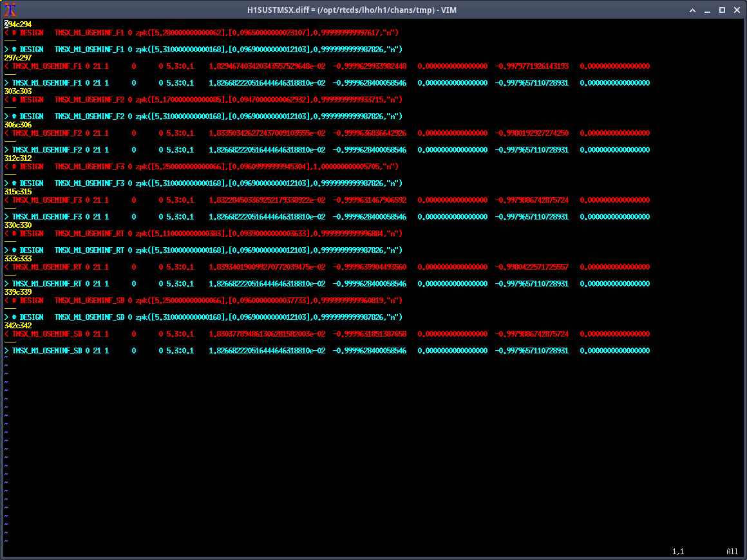Click the removed red DESIGN line for OSEMINF_RT
Image resolution: width=747 pixels, height=560 pixels.
pos(206,233)
